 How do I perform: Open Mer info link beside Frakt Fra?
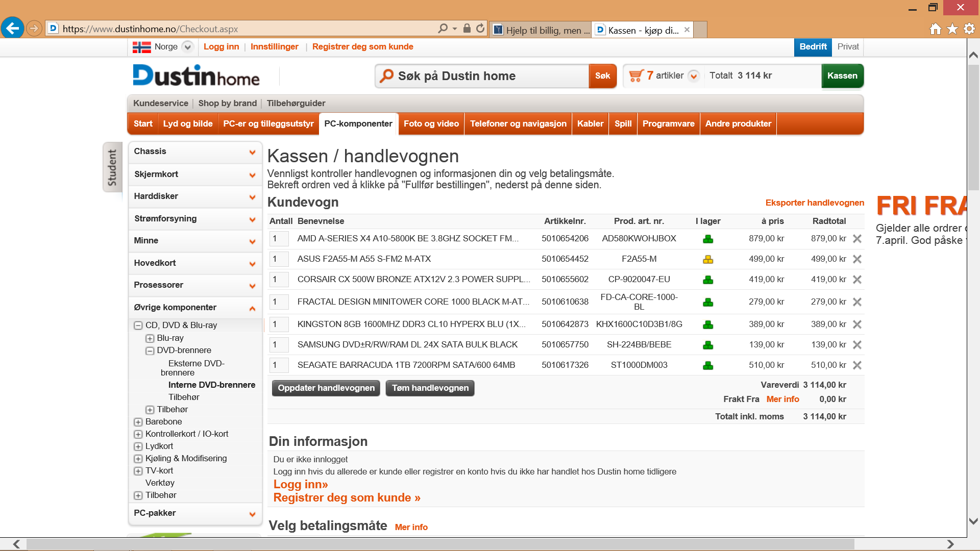782,399
